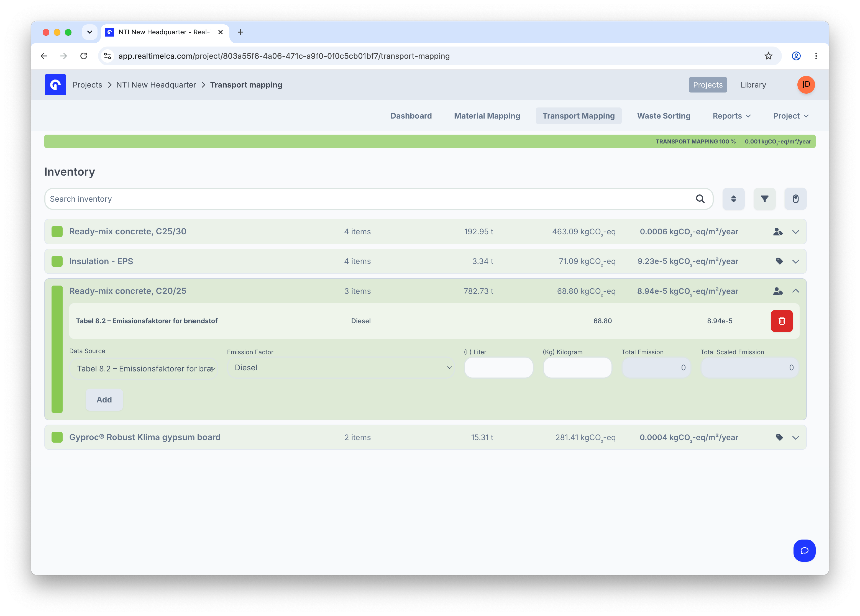
Task: Go forward in browser history
Action: pyautogui.click(x=64, y=56)
